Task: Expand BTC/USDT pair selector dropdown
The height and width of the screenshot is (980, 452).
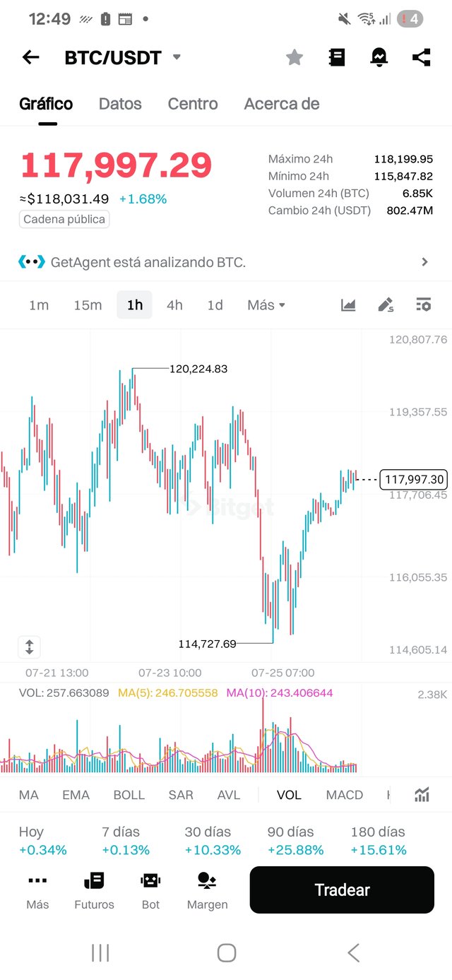Action: pos(177,57)
